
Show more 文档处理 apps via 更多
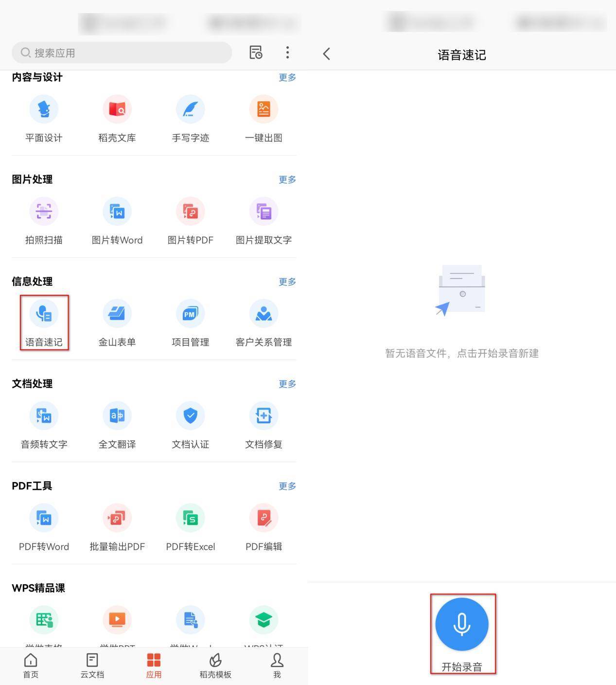[x=287, y=384]
